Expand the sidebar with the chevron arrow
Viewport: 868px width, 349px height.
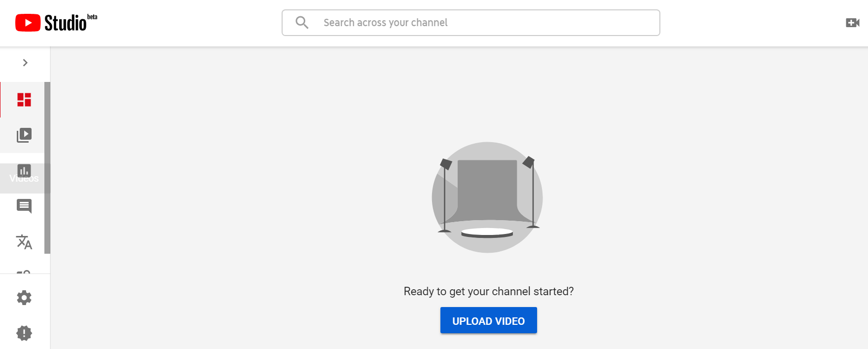coord(25,63)
